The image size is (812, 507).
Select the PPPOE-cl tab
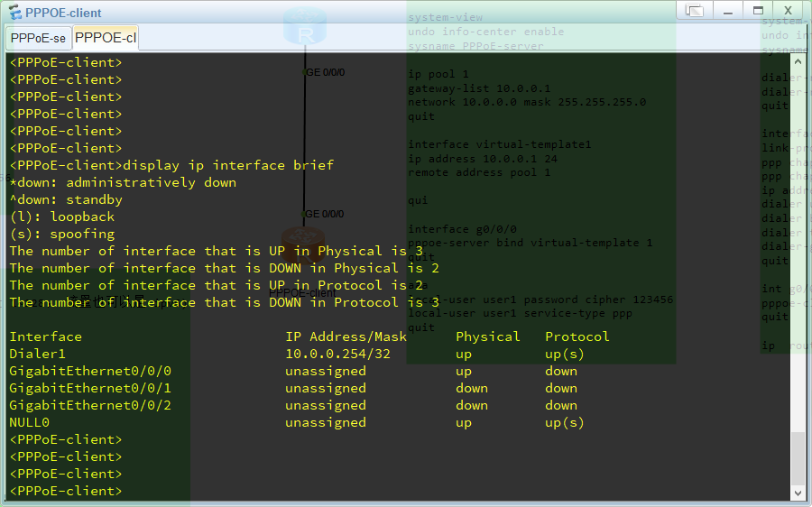106,38
